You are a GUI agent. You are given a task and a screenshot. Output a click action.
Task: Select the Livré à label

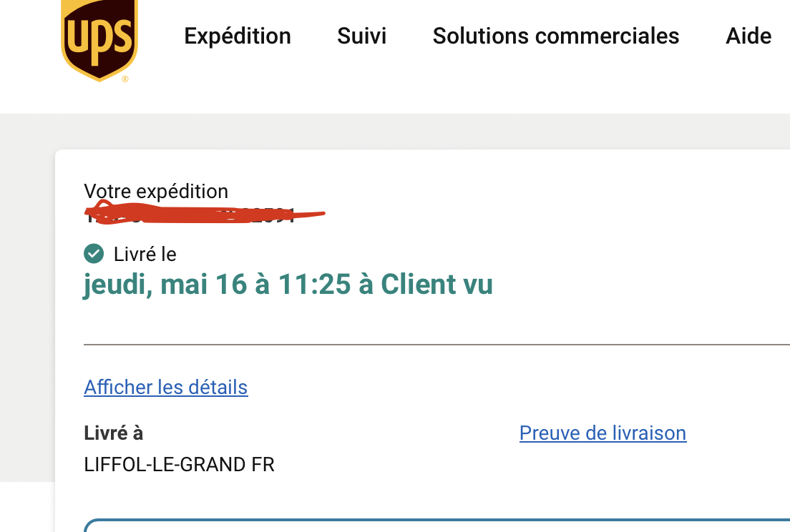pos(113,433)
